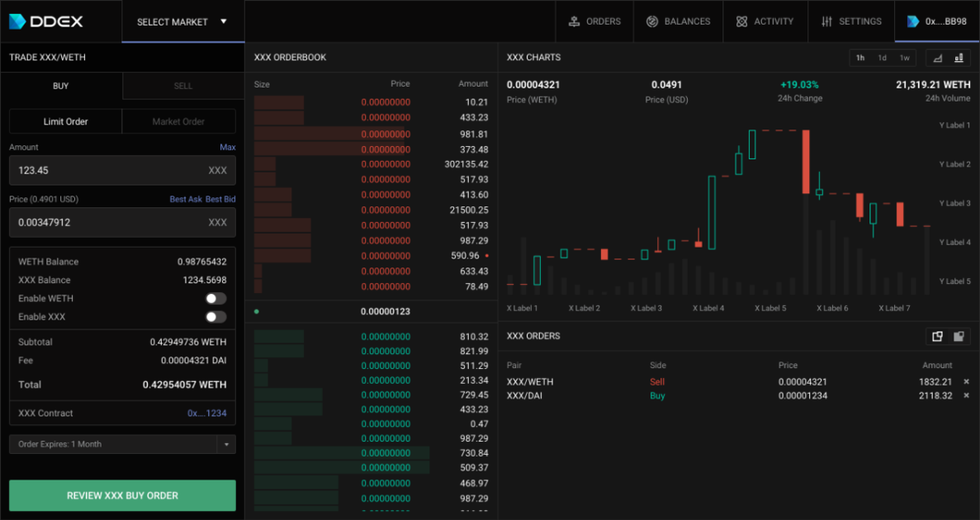Open the Order Expires: 1 Month selector
Screen dimensions: 980x520
(x=122, y=444)
